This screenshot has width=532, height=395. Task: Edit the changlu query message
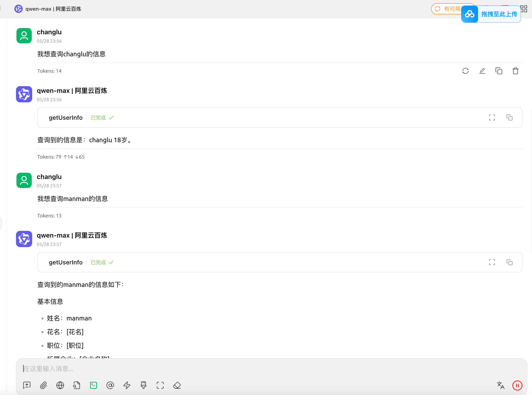(x=482, y=71)
